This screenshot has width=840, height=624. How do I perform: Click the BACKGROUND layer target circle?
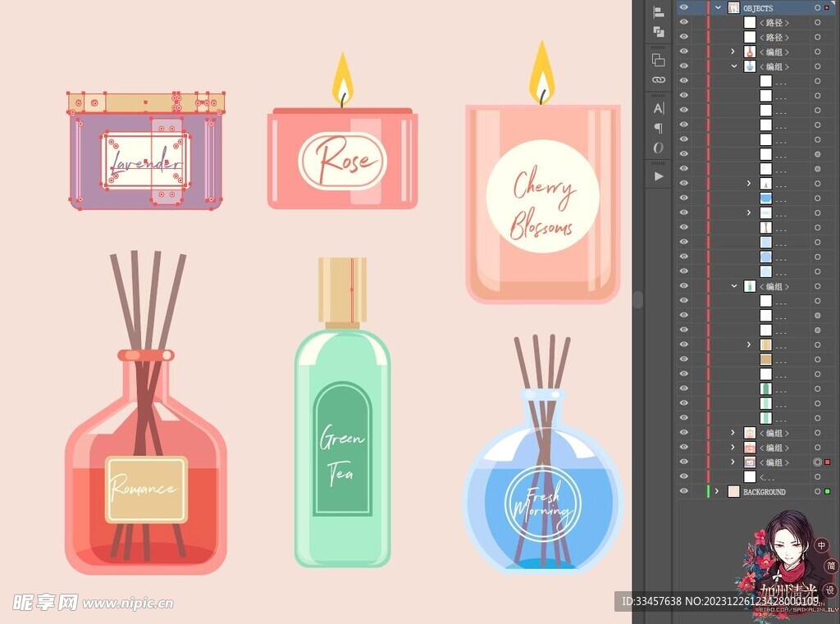click(818, 491)
